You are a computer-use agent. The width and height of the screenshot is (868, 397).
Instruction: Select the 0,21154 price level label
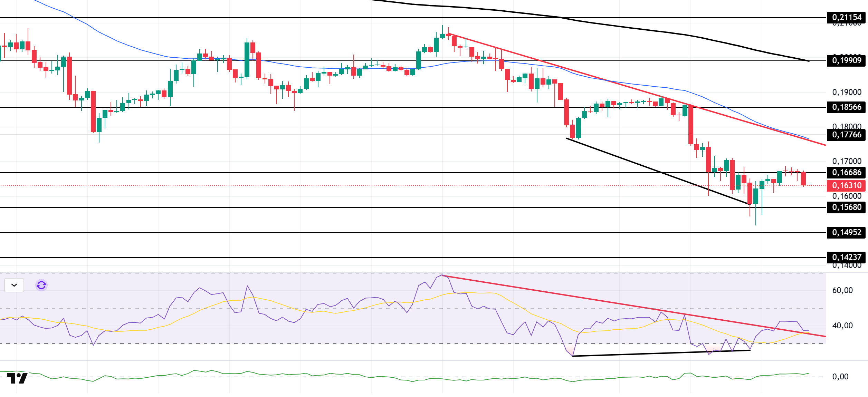(846, 17)
